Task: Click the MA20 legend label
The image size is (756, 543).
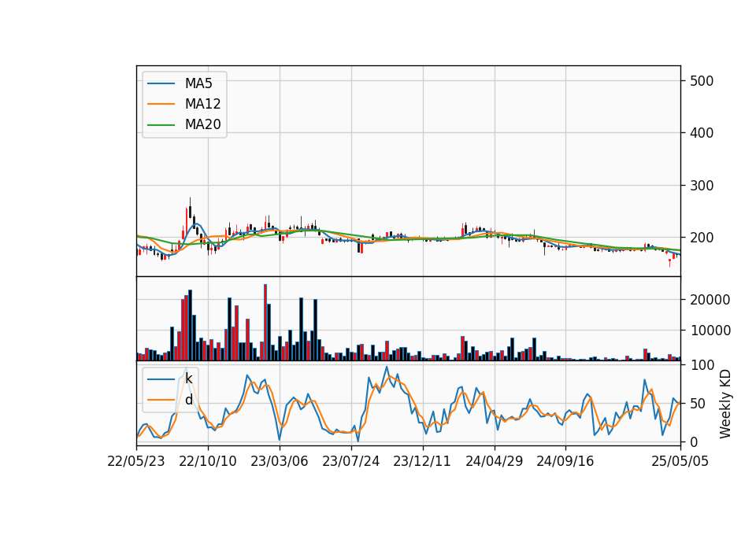Action: click(x=202, y=124)
